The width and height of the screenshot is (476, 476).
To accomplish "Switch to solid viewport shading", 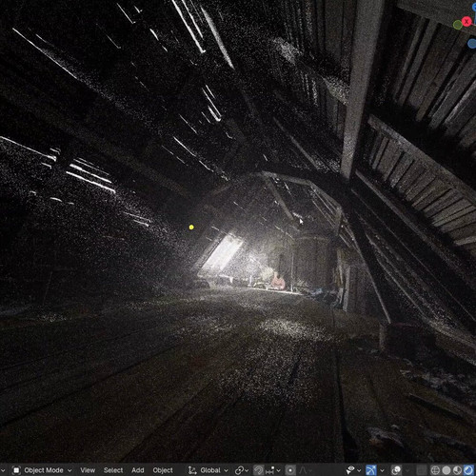I will coord(446,470).
